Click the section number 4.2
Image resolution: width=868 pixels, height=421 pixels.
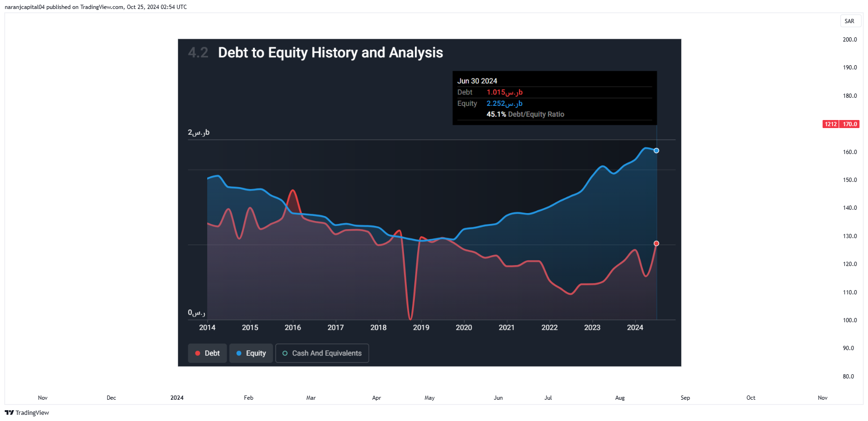coord(198,52)
